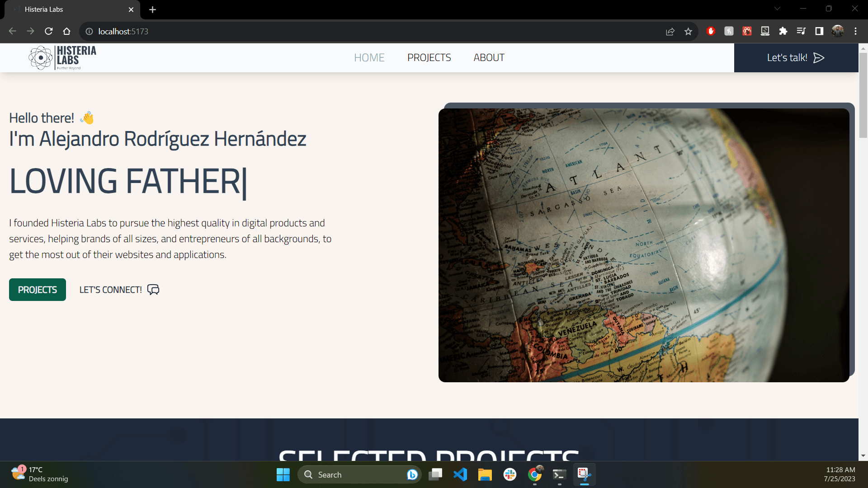Click the PROJECTS navigation menu item
This screenshot has width=868, height=488.
[x=429, y=57]
